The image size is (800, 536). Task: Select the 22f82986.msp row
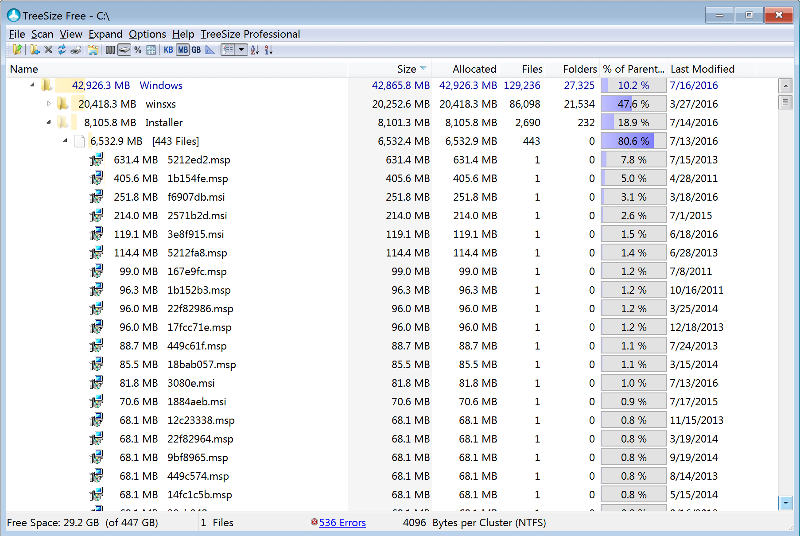click(x=390, y=309)
